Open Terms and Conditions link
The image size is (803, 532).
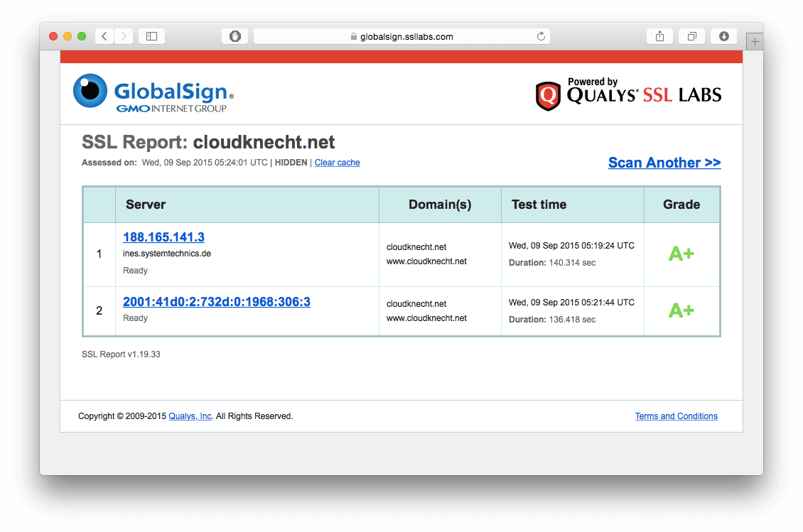[676, 416]
